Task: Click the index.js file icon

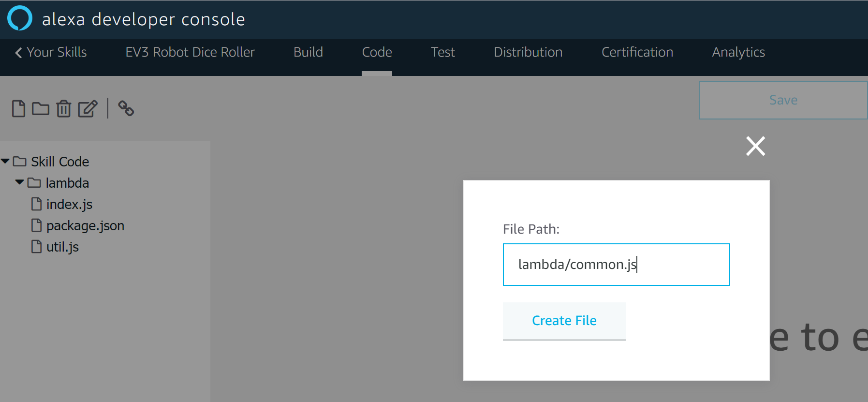Action: coord(36,204)
